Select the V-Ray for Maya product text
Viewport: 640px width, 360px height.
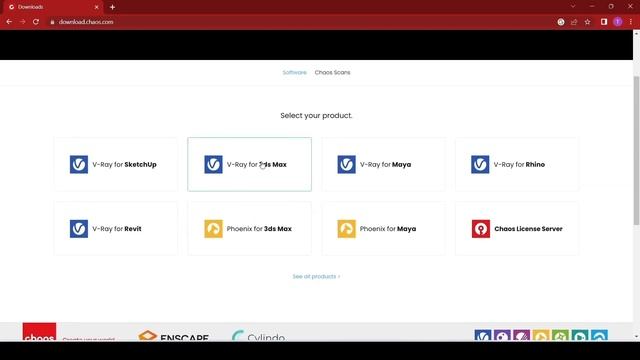(x=385, y=164)
